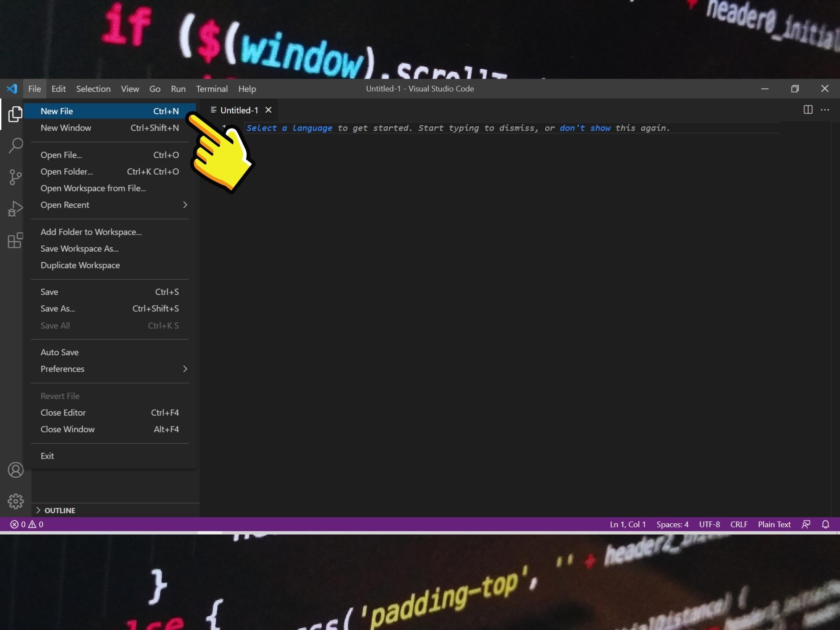Open the More Actions ellipsis menu
The width and height of the screenshot is (840, 630).
(x=825, y=110)
